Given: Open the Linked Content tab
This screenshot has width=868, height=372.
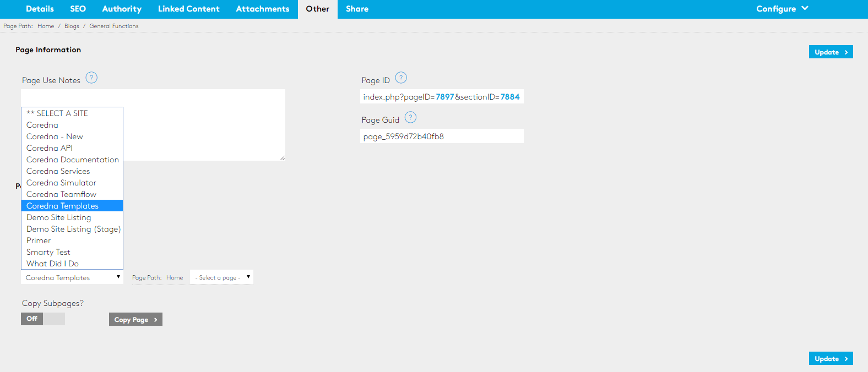Looking at the screenshot, I should click(188, 9).
